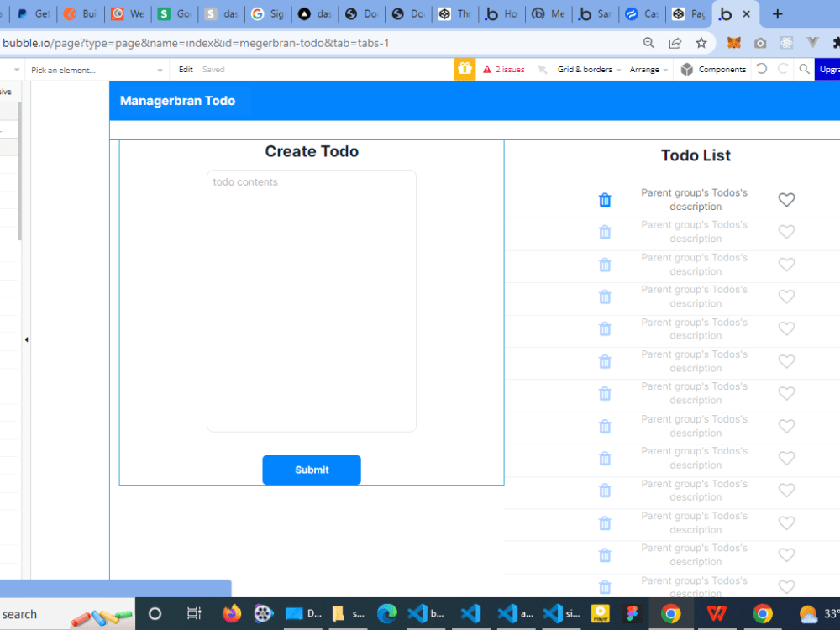This screenshot has width=840, height=630.
Task: Open the MetaMask fox extension
Action: [x=733, y=43]
